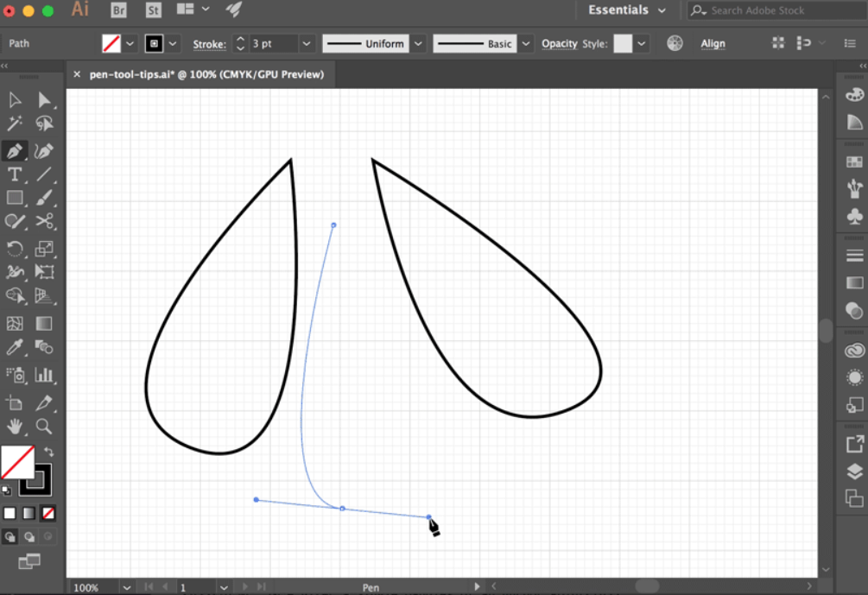The height and width of the screenshot is (595, 868).
Task: Click the Align button
Action: point(713,43)
